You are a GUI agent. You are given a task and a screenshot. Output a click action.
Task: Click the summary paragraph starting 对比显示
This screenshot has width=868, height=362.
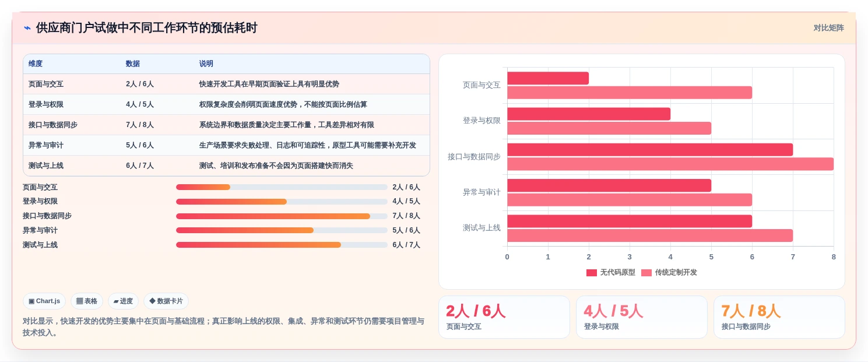(223, 327)
